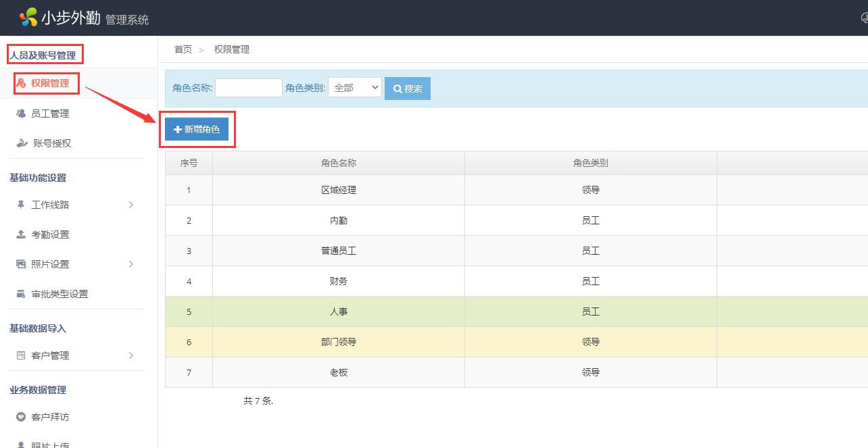
Task: Open the 角色类别 dropdown
Action: pyautogui.click(x=355, y=88)
